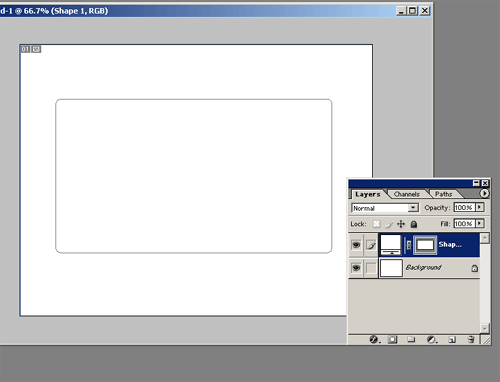This screenshot has width=500, height=382.
Task: Select the Background layer name
Action: click(x=423, y=267)
